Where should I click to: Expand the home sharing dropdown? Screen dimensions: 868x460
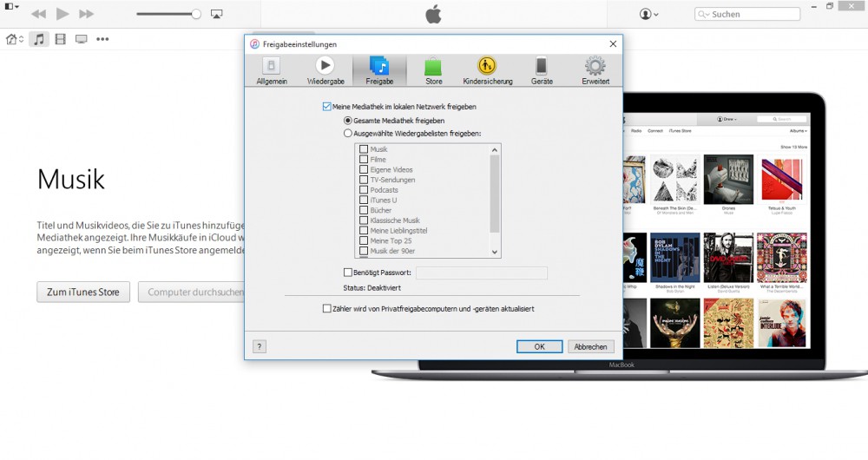coord(15,39)
